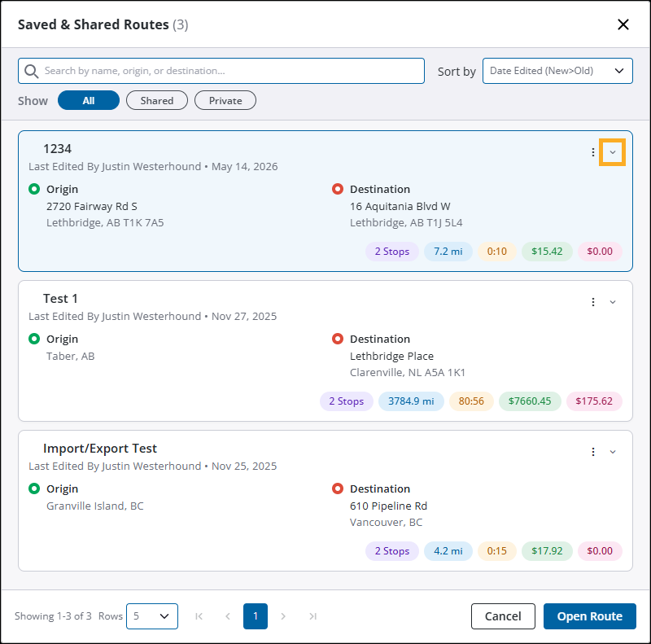Show All routes filter
The image size is (651, 644).
click(89, 100)
